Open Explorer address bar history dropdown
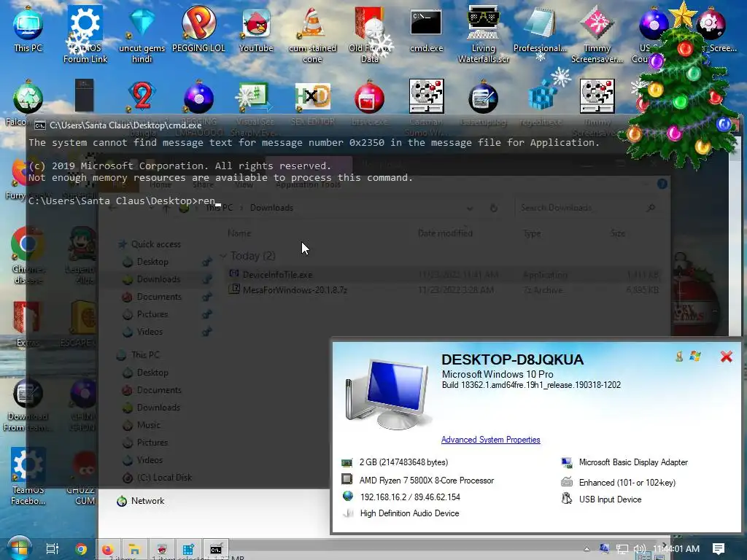The image size is (747, 560). click(x=470, y=208)
